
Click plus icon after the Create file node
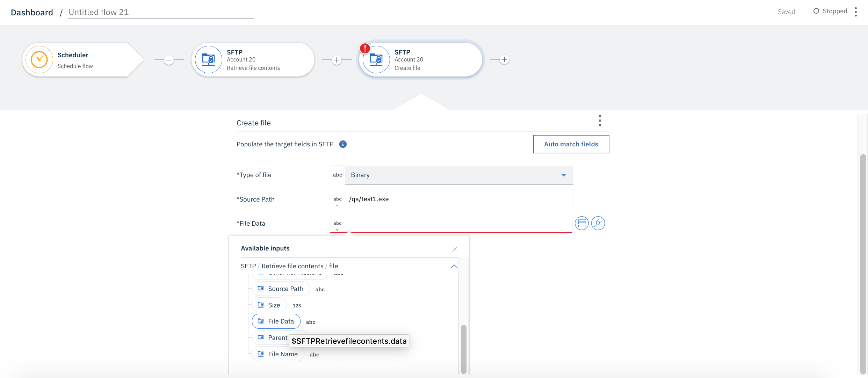[504, 60]
